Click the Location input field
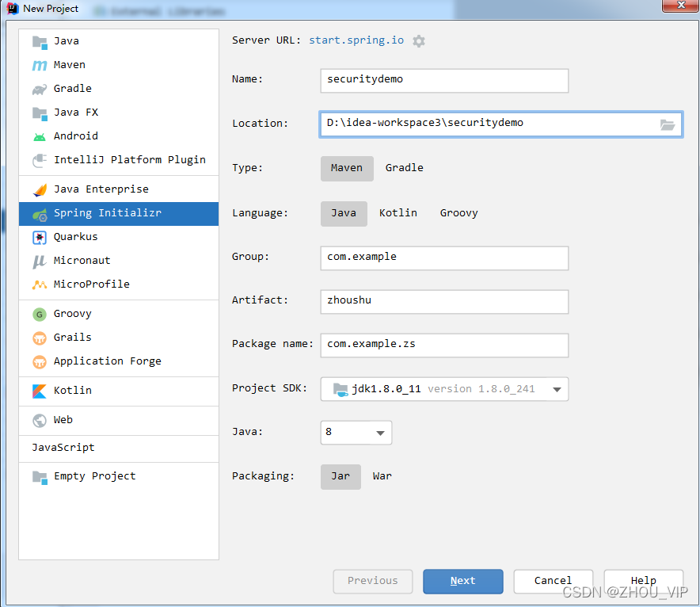The image size is (700, 607). [501, 124]
